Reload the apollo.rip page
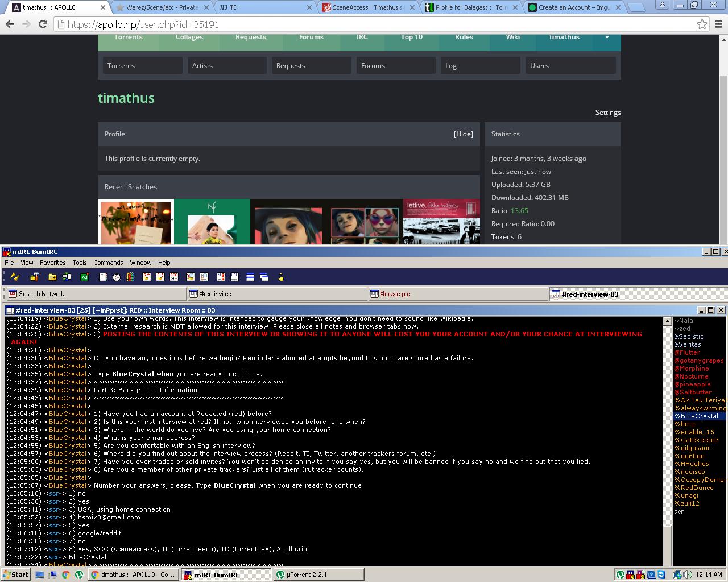Viewport: 728px width, 582px height. [43, 24]
